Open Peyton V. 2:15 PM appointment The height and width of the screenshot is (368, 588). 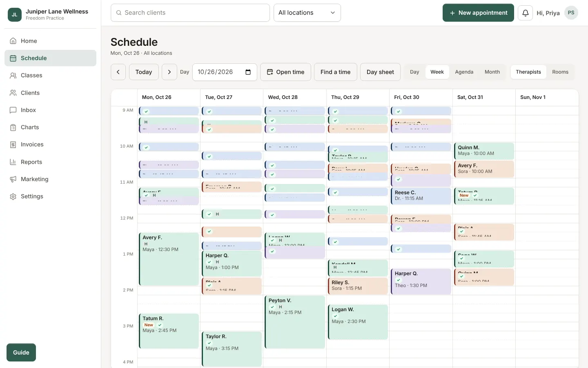pos(295,322)
